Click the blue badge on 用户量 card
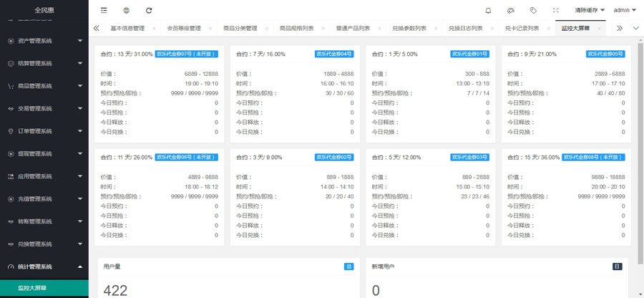 [x=349, y=266]
